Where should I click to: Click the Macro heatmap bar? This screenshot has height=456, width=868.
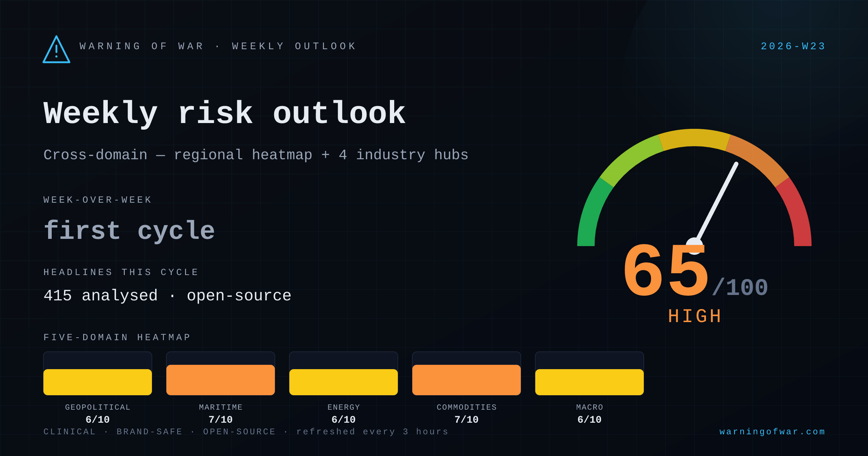tap(590, 382)
